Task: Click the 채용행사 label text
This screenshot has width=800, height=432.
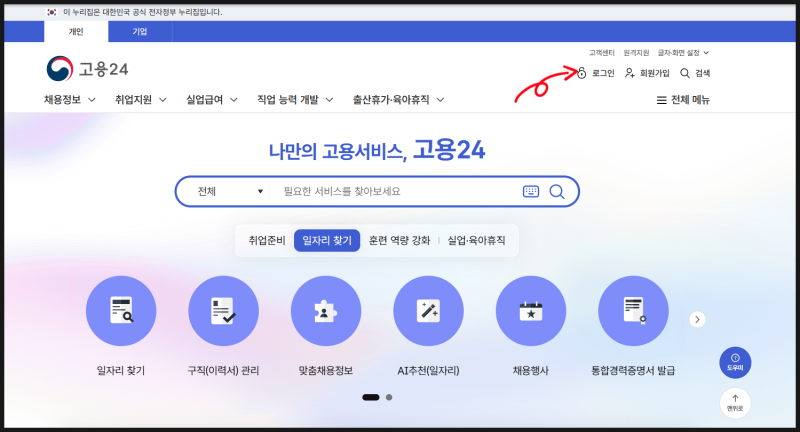Action: 531,371
